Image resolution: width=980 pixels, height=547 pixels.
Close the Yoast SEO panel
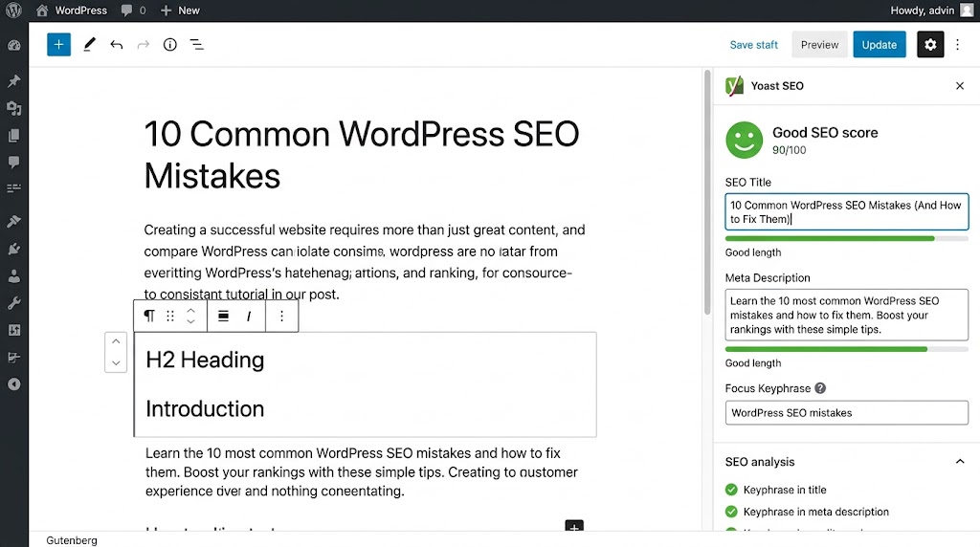(x=960, y=86)
